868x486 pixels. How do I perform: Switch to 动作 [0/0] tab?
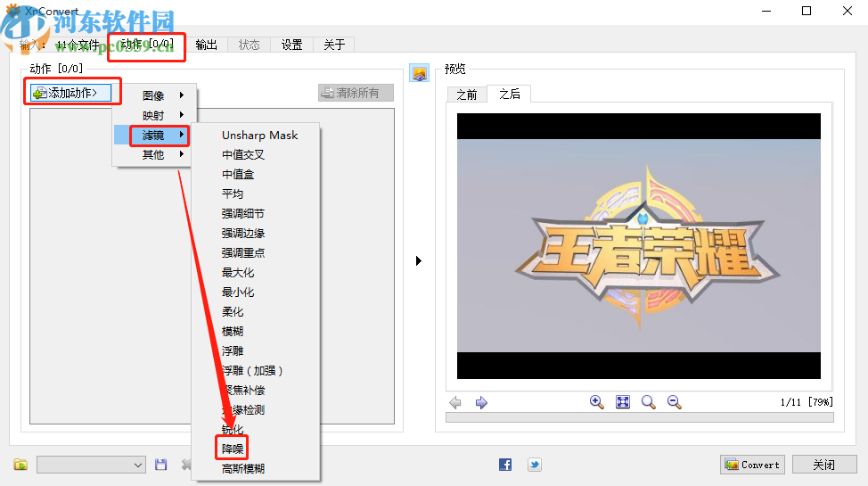(x=147, y=45)
